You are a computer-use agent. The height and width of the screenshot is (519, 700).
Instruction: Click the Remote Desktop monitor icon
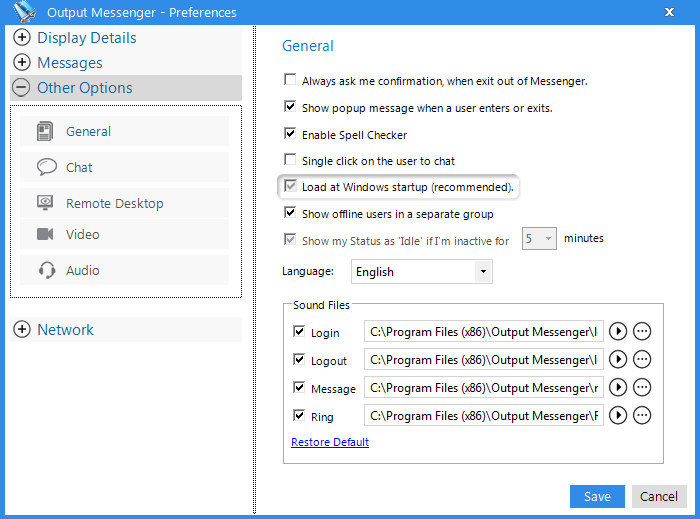45,203
